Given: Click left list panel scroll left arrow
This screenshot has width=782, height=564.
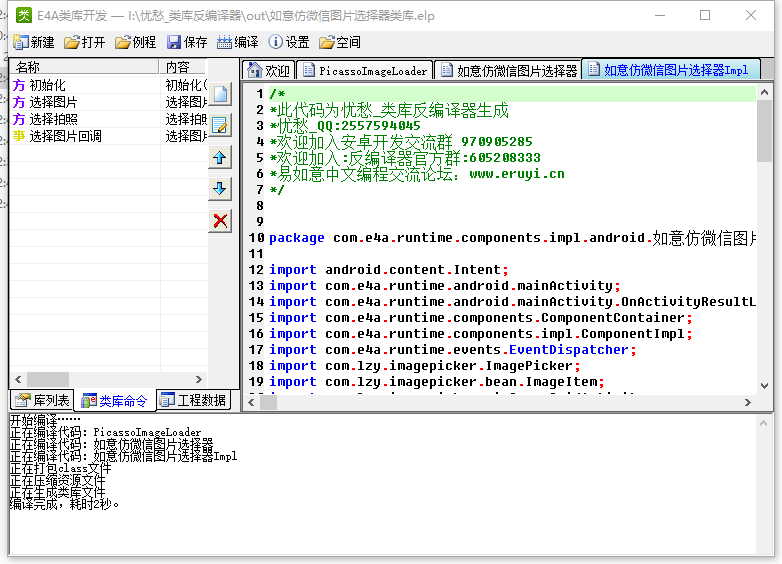Looking at the screenshot, I should 18,379.
